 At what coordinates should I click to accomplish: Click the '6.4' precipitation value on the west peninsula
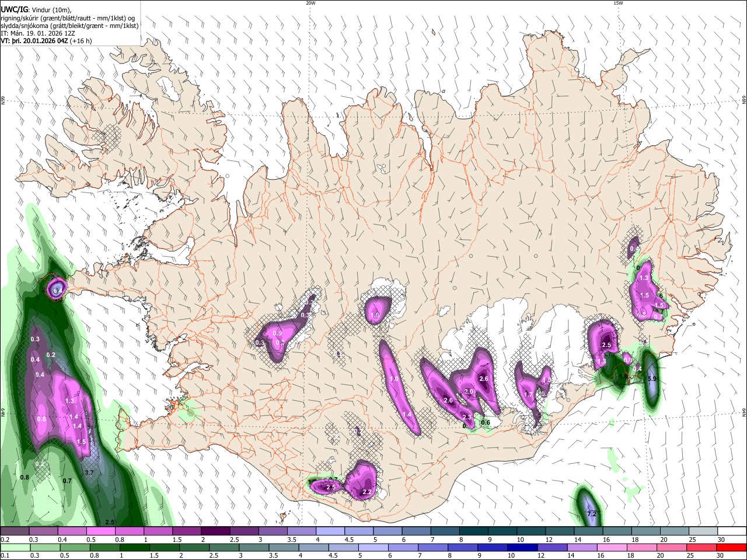[58, 290]
